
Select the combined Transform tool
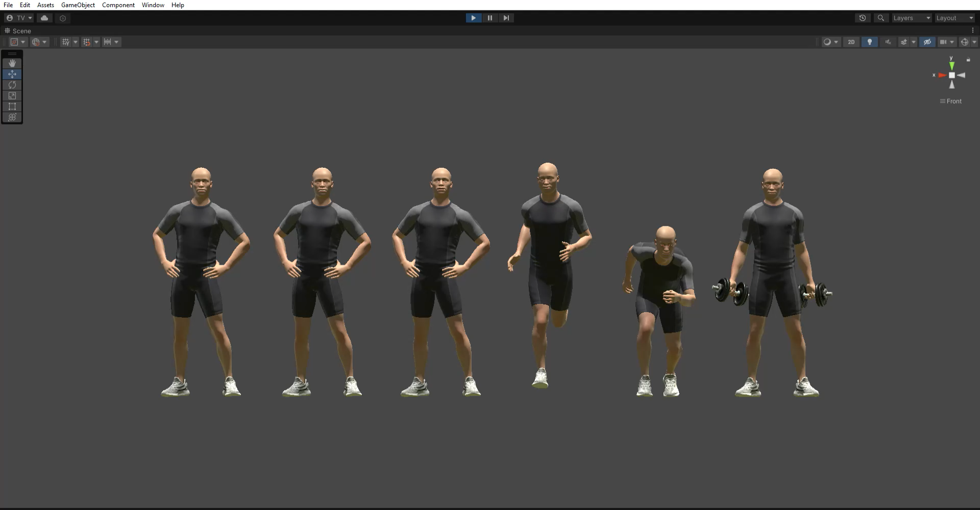click(x=12, y=117)
